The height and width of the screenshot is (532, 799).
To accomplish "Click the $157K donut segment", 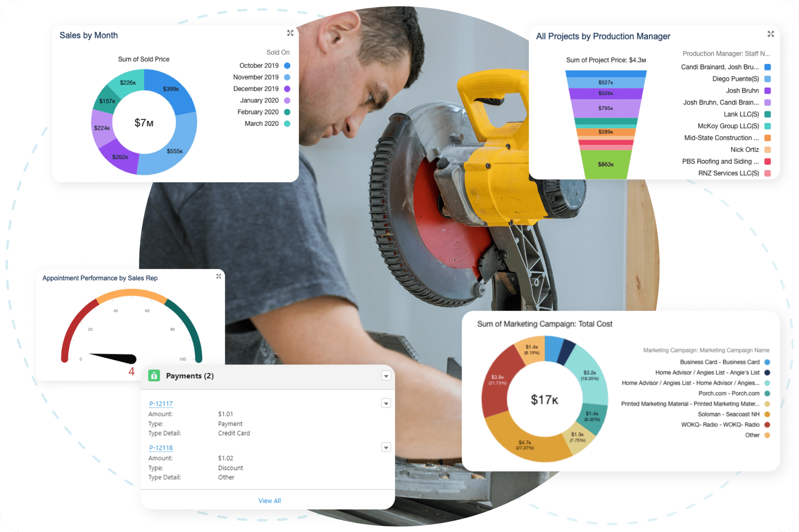I will [107, 101].
